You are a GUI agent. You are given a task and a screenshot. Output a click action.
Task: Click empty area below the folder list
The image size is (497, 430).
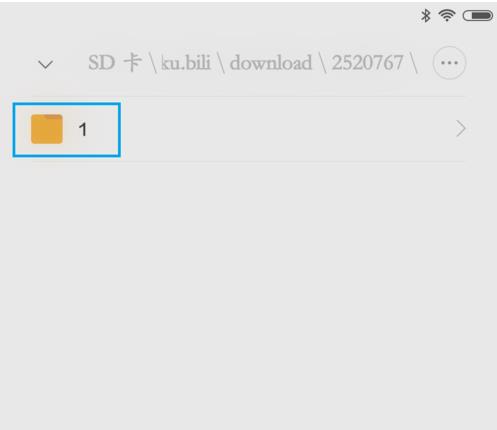coord(248,293)
